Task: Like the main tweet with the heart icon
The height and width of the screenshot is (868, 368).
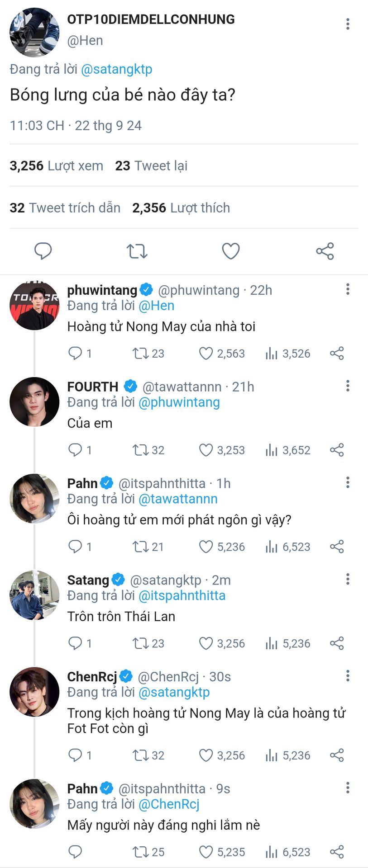Action: [230, 251]
